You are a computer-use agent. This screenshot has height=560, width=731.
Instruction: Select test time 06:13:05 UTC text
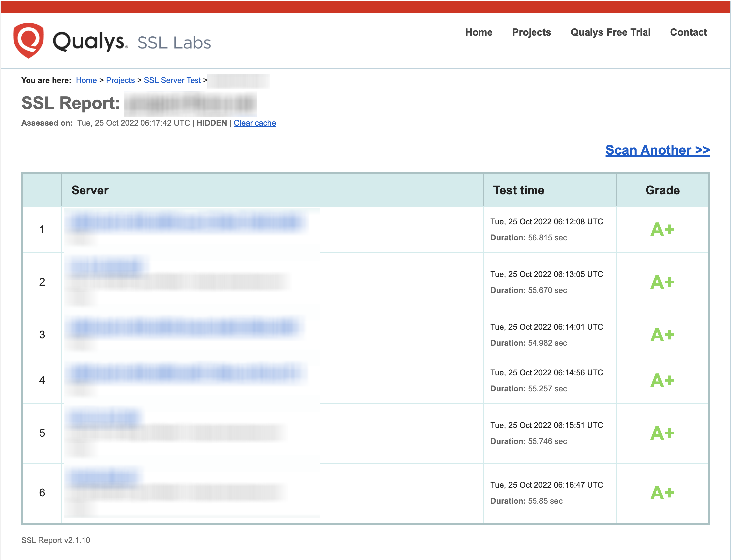pyautogui.click(x=547, y=274)
